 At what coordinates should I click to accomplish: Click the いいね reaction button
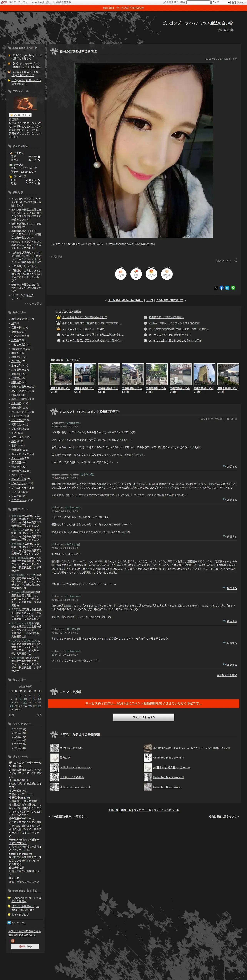(121, 274)
